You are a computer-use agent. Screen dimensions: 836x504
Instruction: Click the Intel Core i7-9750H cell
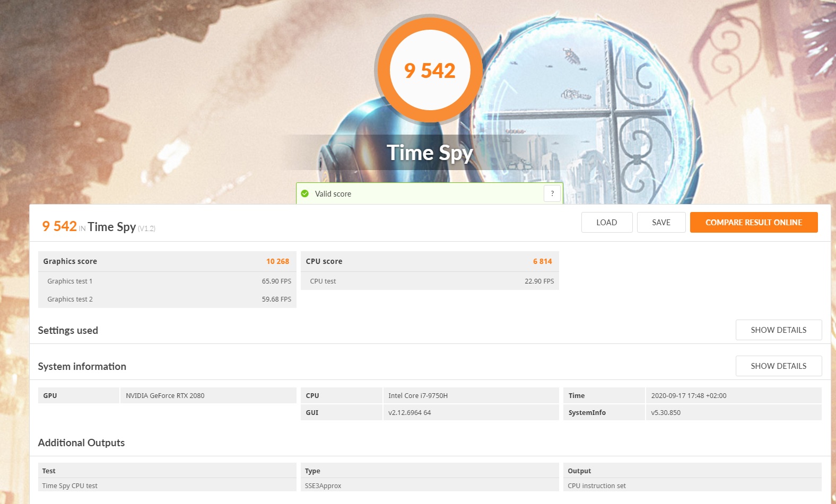pos(471,395)
